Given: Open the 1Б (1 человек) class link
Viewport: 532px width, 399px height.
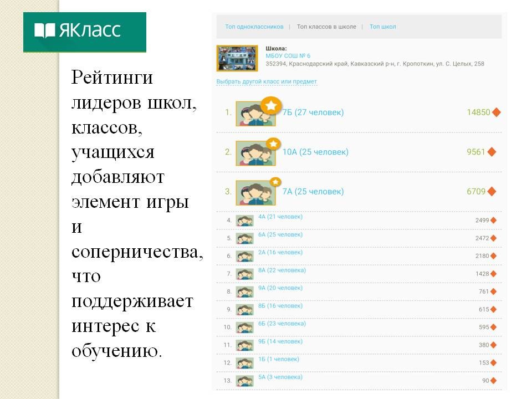Looking at the screenshot, I should 278,359.
